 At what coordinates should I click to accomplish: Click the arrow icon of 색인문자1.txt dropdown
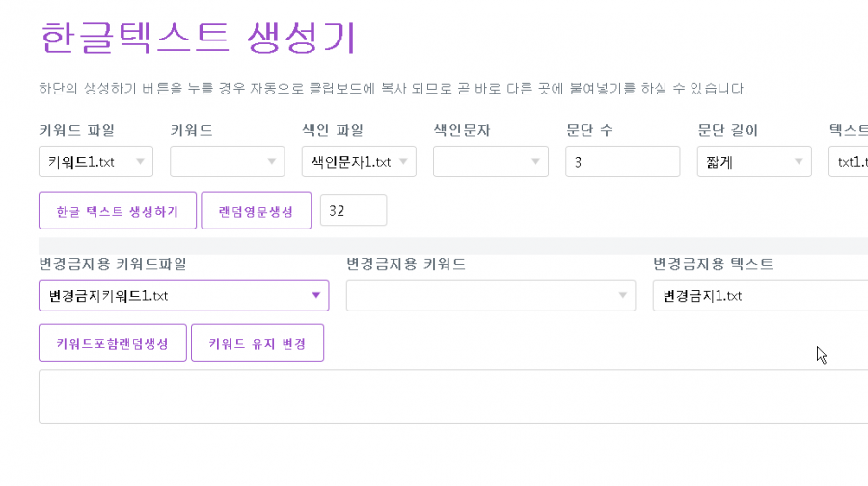point(403,162)
